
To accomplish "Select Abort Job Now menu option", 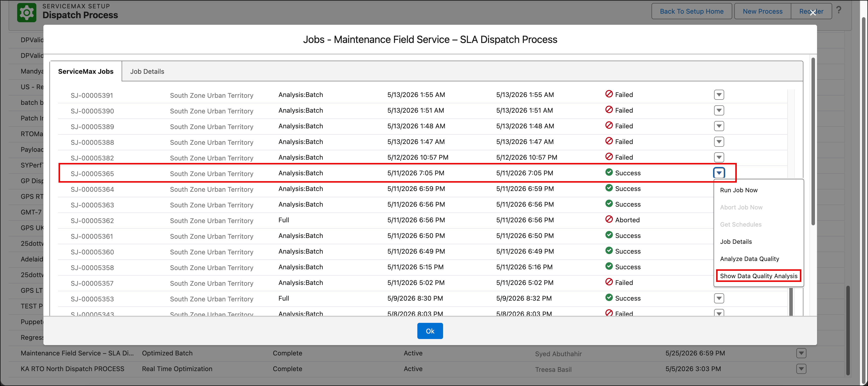I will tap(741, 207).
